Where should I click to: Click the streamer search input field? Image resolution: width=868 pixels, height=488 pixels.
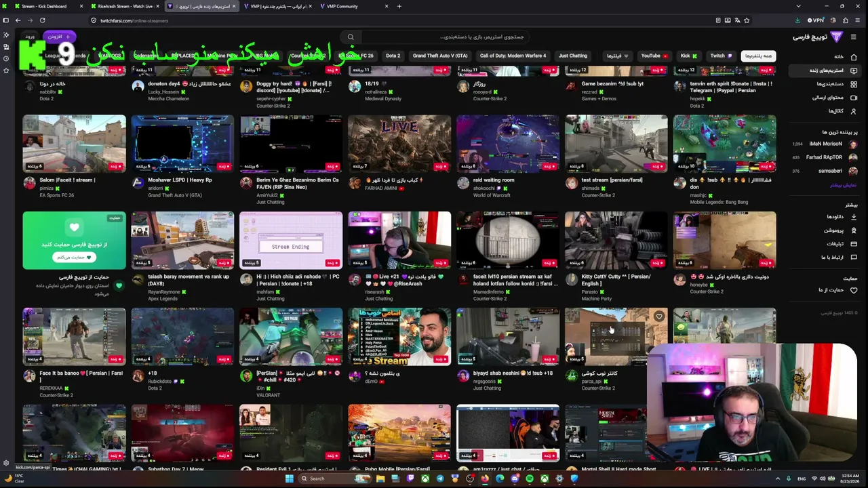[x=444, y=37]
